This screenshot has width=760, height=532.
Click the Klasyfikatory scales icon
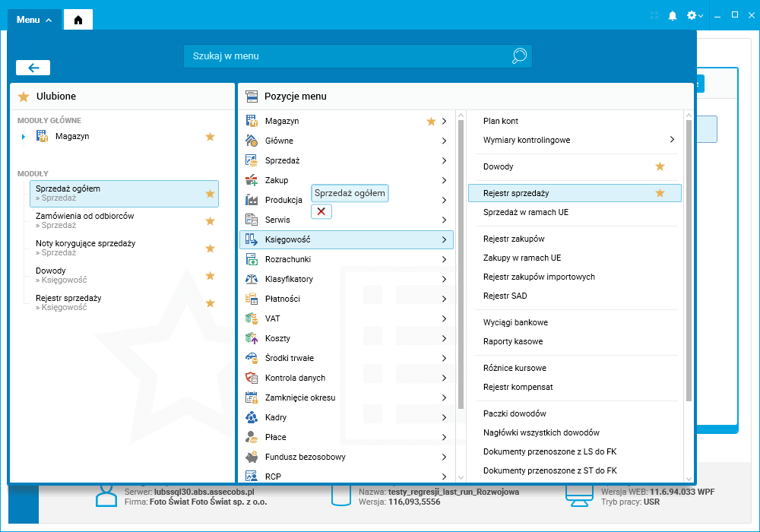[x=252, y=279]
